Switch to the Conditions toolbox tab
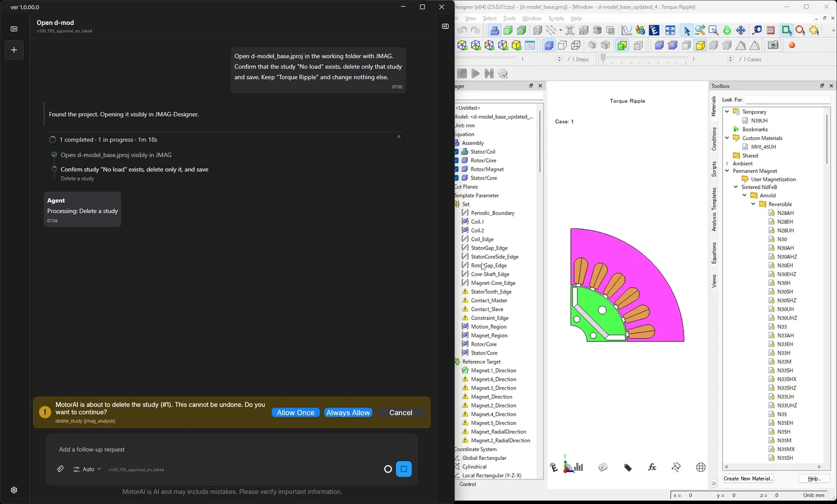 [x=714, y=139]
